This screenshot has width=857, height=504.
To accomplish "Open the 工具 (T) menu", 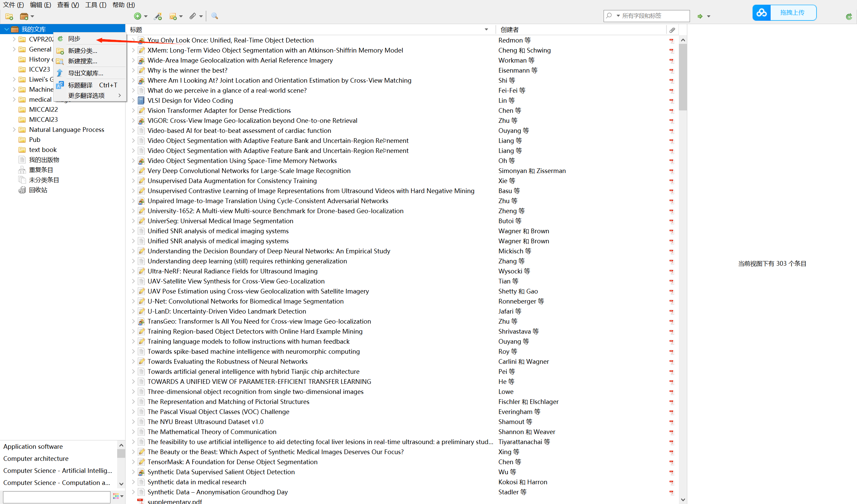I will point(95,5).
